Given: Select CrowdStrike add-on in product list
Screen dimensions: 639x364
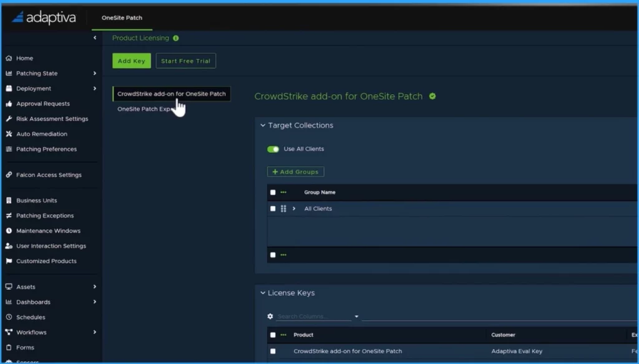Looking at the screenshot, I should (x=172, y=93).
